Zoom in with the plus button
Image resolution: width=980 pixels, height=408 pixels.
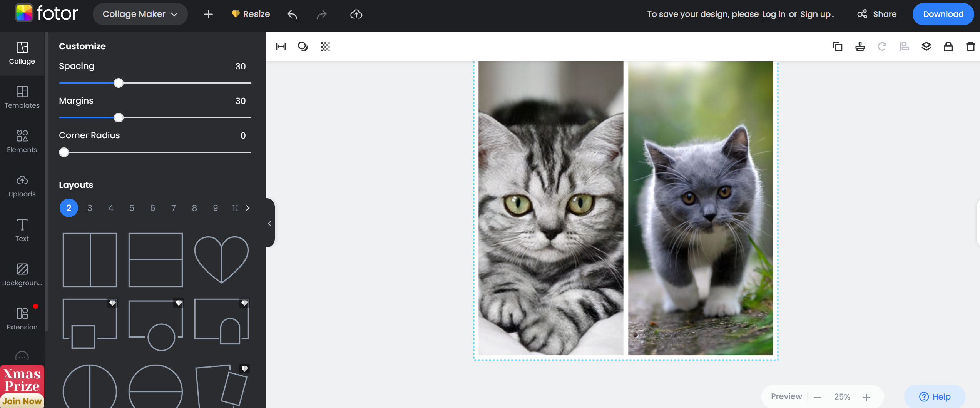pyautogui.click(x=866, y=397)
